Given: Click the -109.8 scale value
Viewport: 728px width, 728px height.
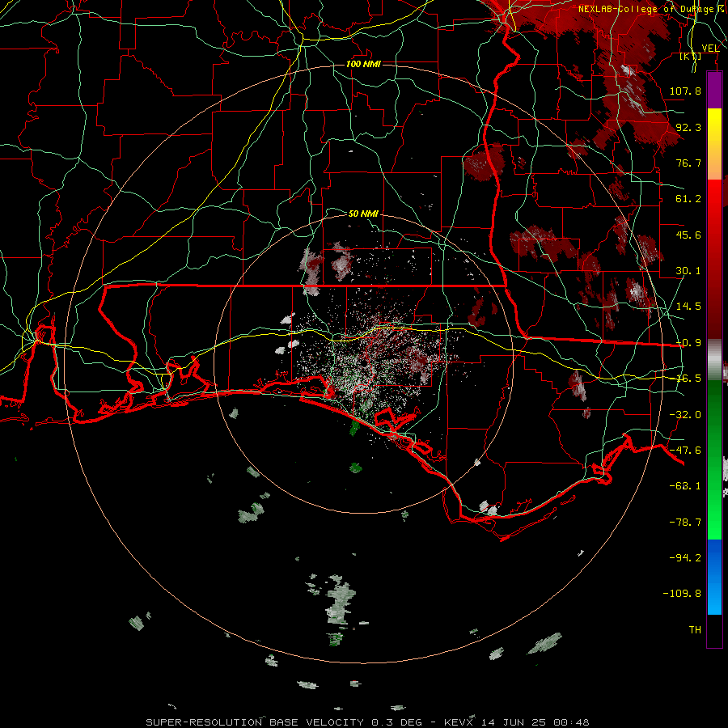Looking at the screenshot, I should click(682, 594).
